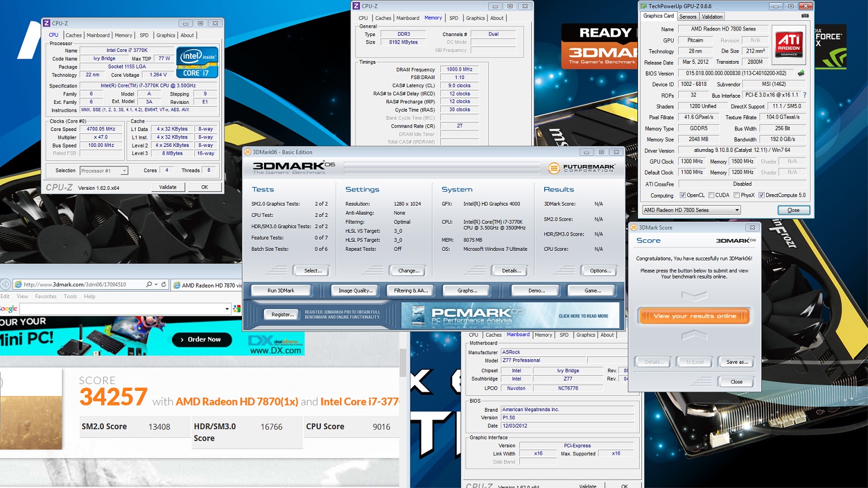Image resolution: width=868 pixels, height=488 pixels.
Task: Toggle the CUDA checkbox
Action: click(x=711, y=195)
